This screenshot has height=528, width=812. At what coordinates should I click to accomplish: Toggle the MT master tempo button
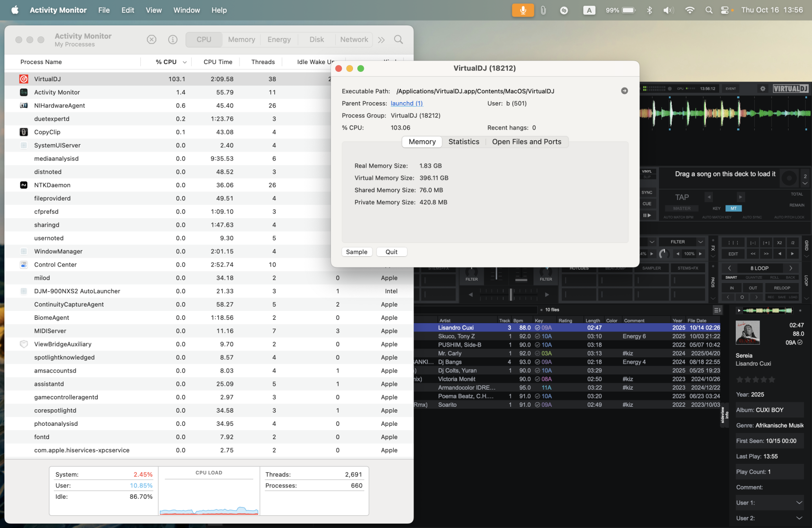(x=733, y=208)
